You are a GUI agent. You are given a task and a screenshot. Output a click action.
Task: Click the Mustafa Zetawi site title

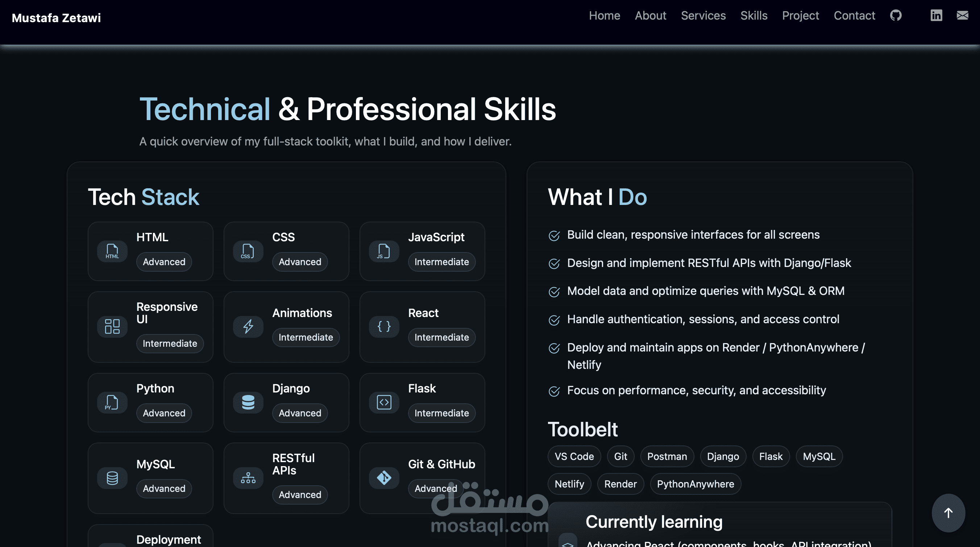pos(56,18)
